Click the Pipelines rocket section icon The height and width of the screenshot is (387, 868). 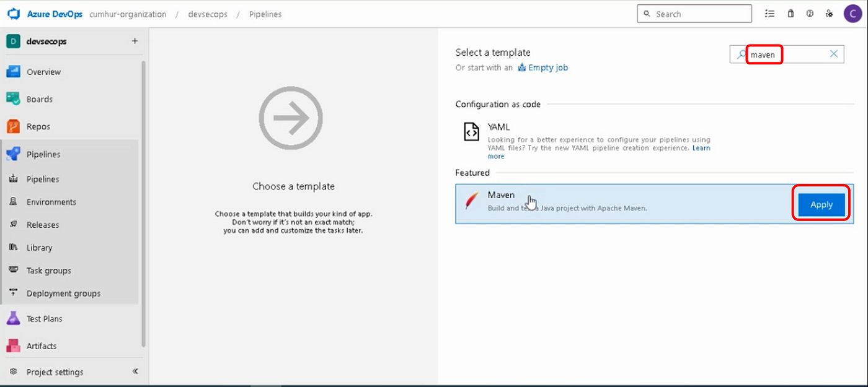pyautogui.click(x=14, y=154)
